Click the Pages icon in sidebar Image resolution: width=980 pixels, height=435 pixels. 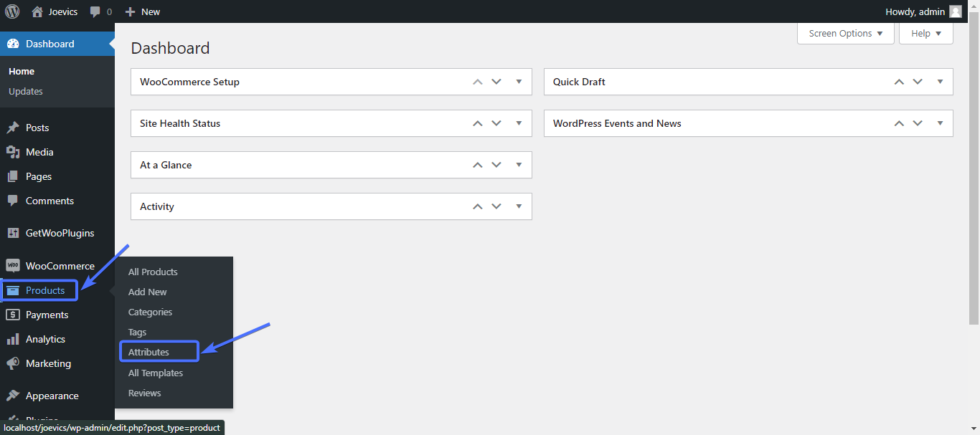point(13,176)
